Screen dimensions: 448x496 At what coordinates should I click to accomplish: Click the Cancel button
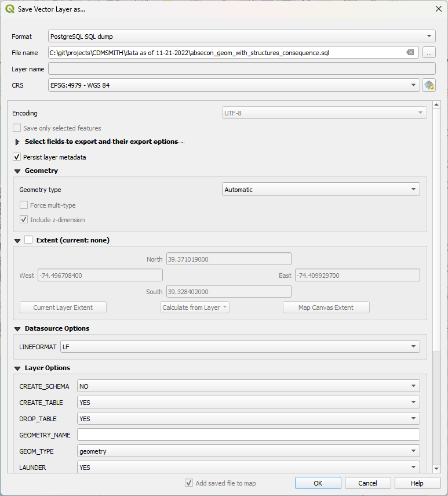pos(368,483)
